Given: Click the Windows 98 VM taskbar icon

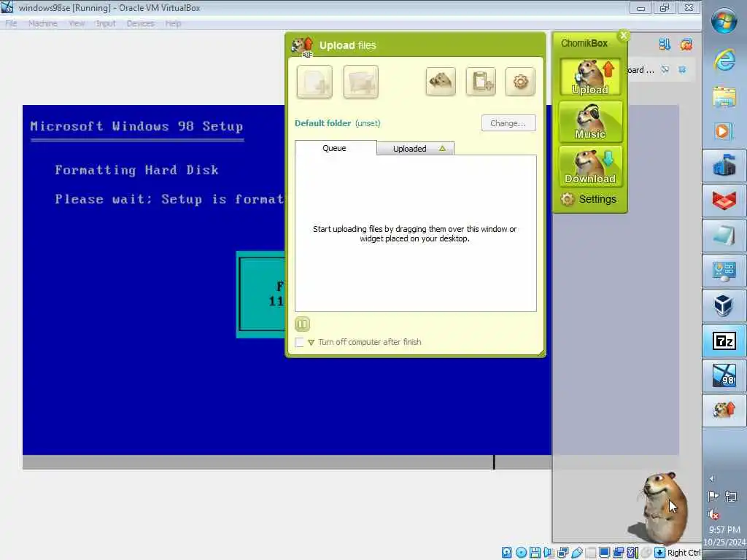Looking at the screenshot, I should (724, 376).
